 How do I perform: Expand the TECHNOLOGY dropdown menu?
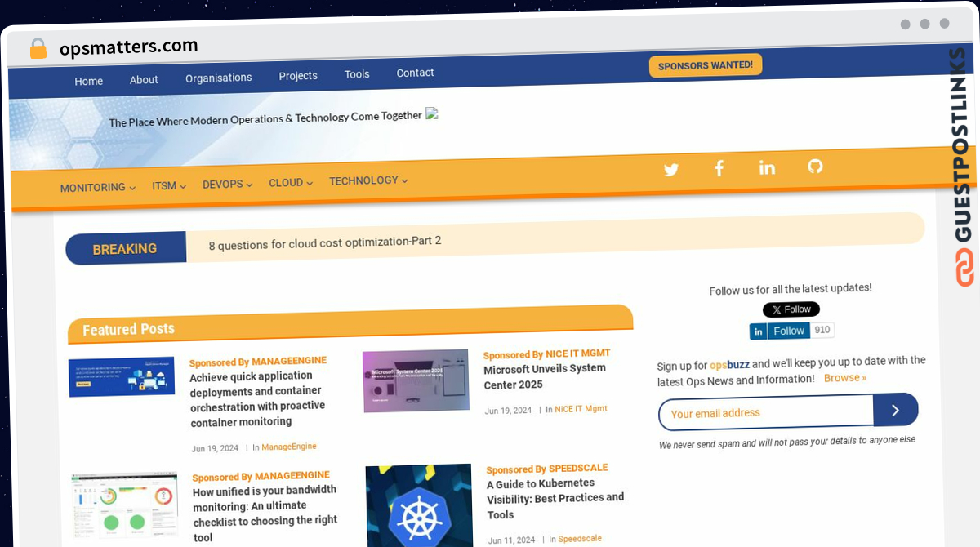click(368, 180)
